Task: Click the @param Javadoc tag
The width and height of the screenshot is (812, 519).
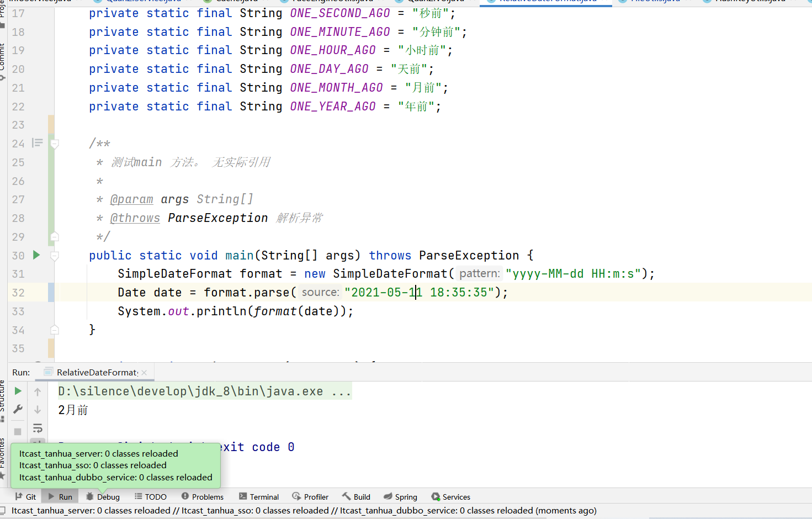Action: click(132, 199)
